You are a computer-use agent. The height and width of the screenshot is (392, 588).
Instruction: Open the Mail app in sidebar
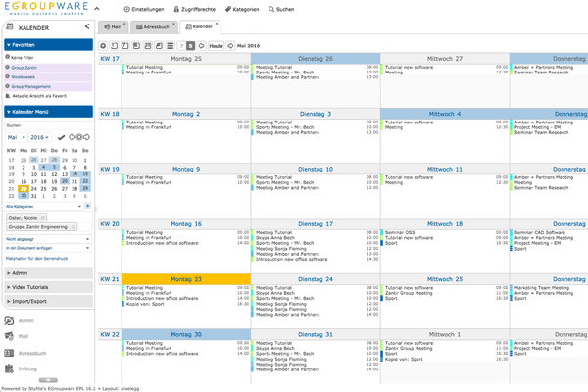(24, 336)
